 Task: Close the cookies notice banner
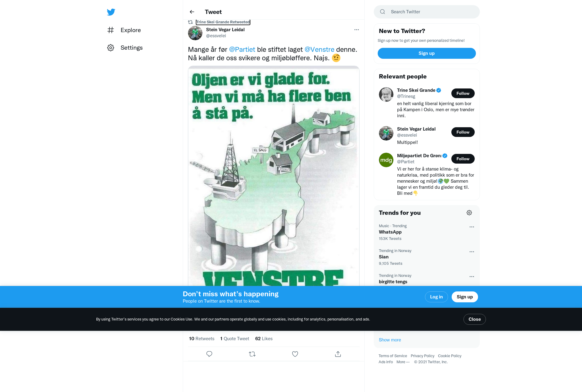(475, 319)
